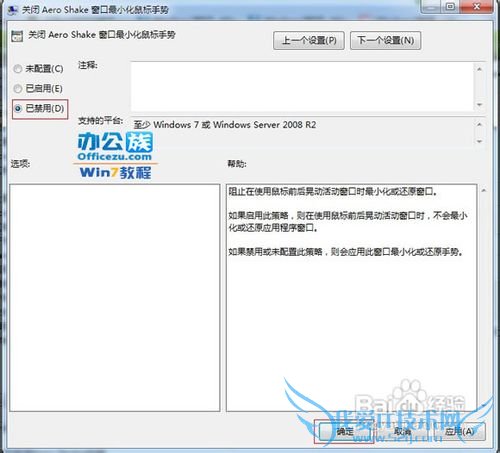Click inside the 注释 comment text box
The height and width of the screenshot is (453, 500).
302,86
